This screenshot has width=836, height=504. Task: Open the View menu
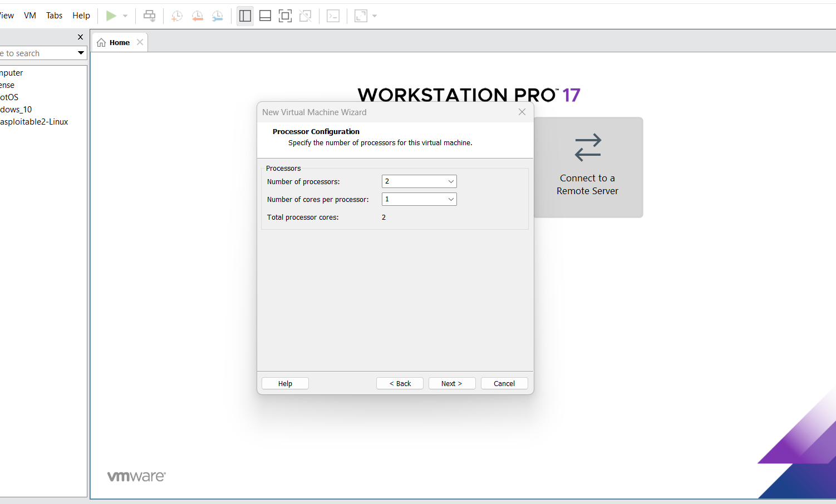click(x=7, y=16)
